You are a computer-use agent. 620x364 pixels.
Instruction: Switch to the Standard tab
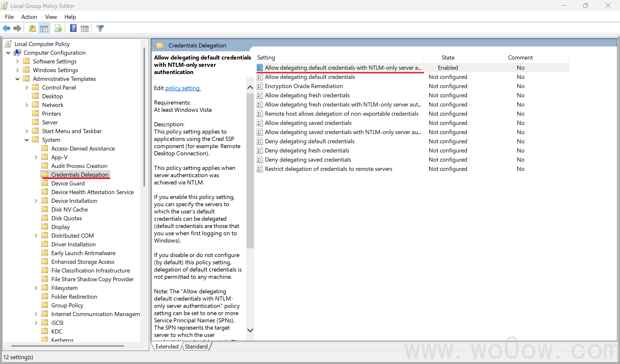tap(196, 347)
